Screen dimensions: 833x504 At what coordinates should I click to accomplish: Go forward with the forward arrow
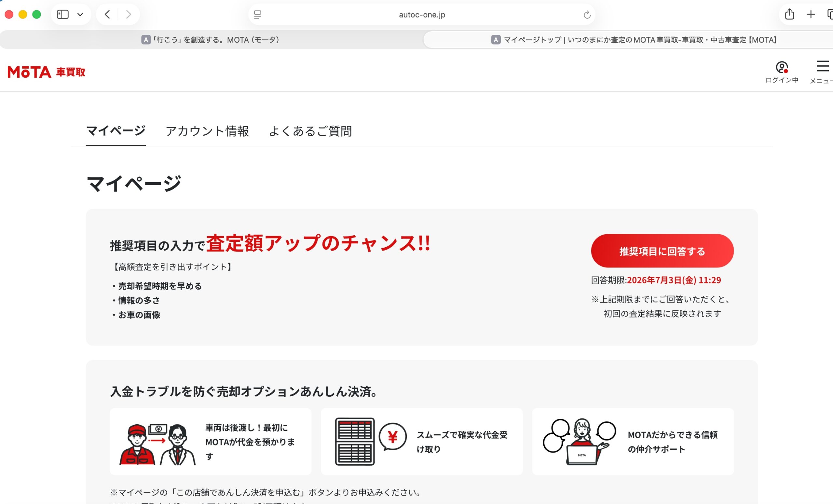[129, 15]
